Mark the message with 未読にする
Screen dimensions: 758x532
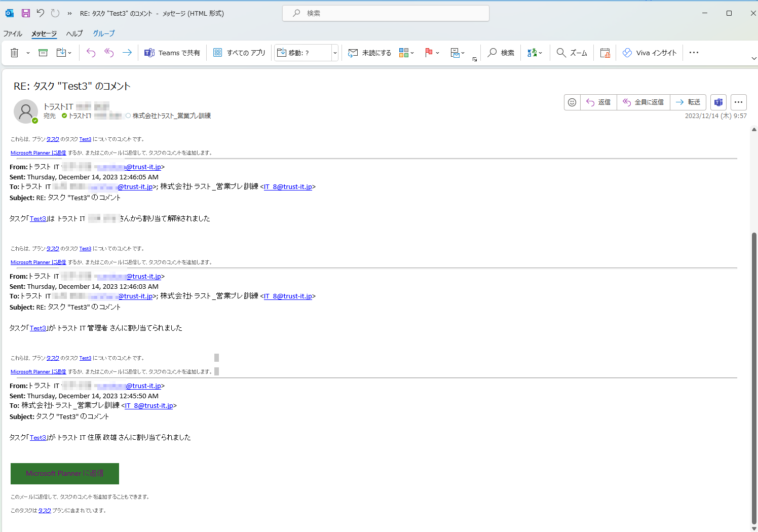tap(370, 53)
